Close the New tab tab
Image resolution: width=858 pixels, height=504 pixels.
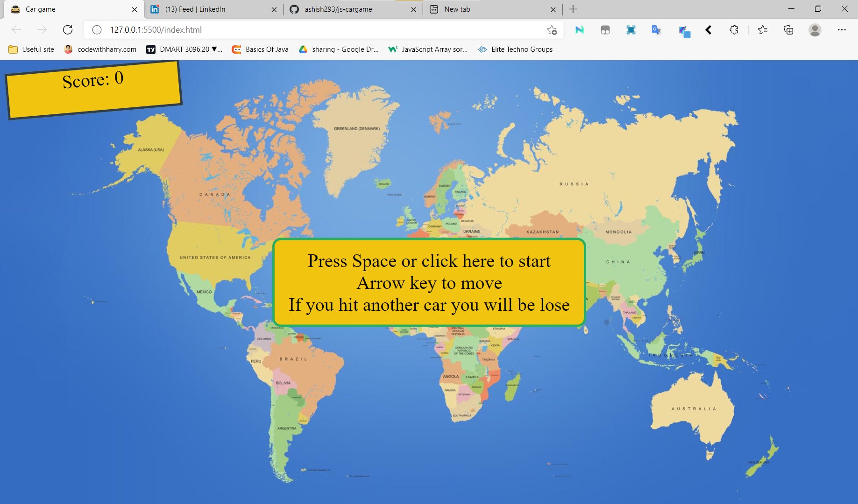pos(553,9)
